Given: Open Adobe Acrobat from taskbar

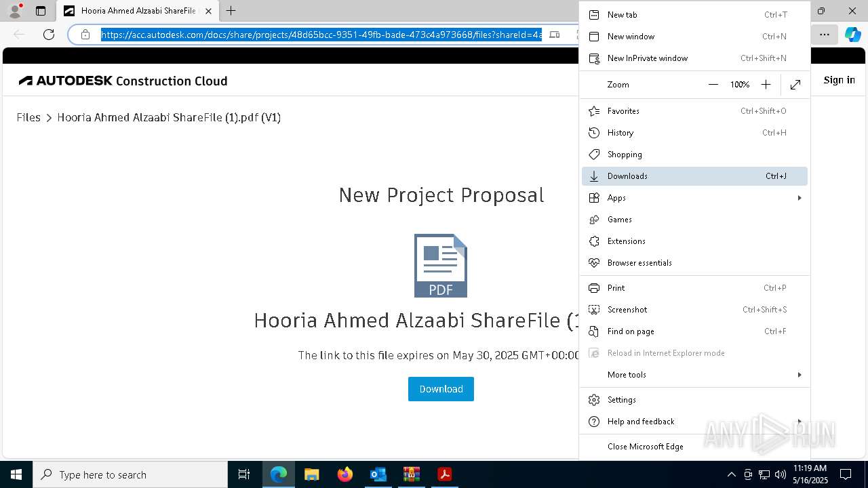Looking at the screenshot, I should [444, 474].
